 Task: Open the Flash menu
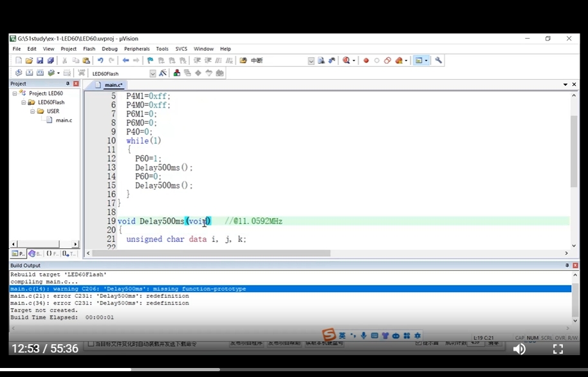[89, 49]
